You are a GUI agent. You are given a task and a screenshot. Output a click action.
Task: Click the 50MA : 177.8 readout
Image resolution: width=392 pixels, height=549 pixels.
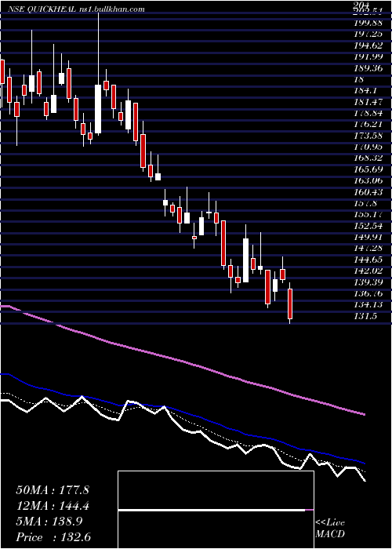[x=53, y=490]
